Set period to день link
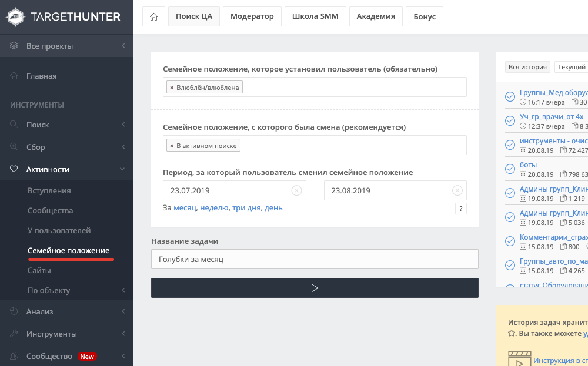The width and height of the screenshot is (588, 366). [x=273, y=207]
